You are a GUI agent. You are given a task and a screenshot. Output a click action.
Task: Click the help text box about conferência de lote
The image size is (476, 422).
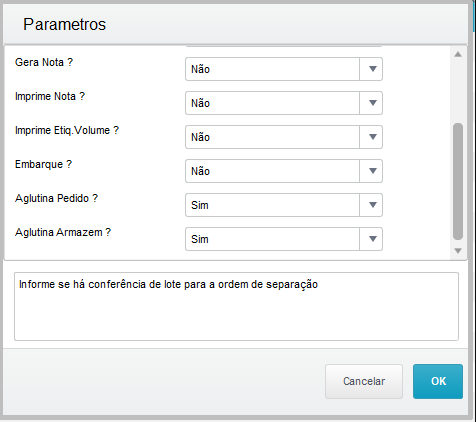coord(236,307)
